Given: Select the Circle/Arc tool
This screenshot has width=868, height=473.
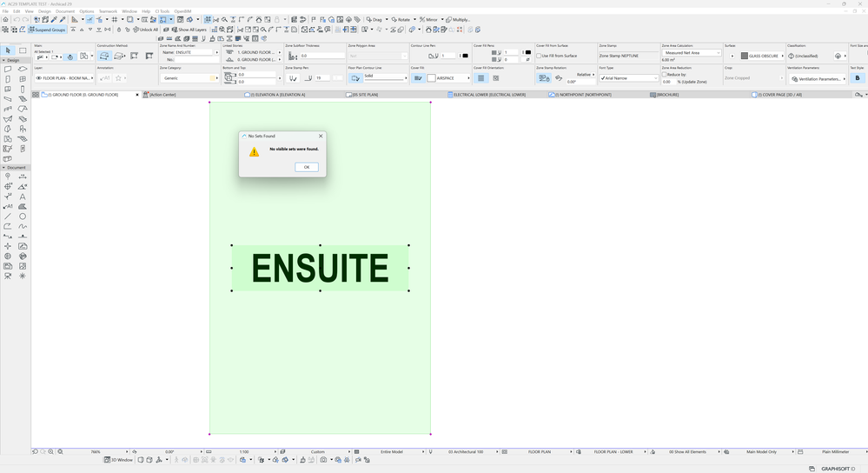Looking at the screenshot, I should pyautogui.click(x=23, y=217).
